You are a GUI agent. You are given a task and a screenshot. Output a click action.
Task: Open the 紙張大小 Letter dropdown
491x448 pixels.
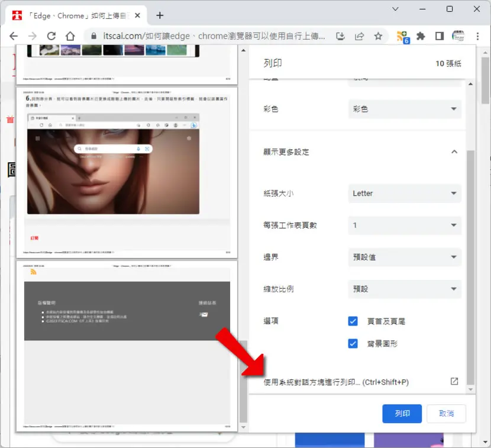[x=405, y=194]
